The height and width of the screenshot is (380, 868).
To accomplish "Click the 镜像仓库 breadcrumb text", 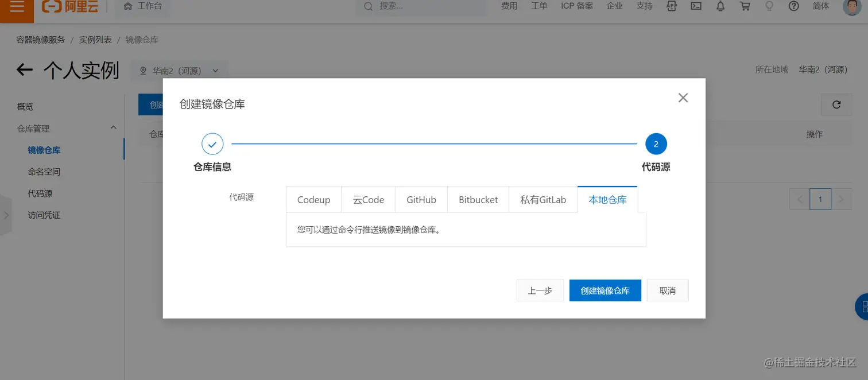I will coord(142,40).
